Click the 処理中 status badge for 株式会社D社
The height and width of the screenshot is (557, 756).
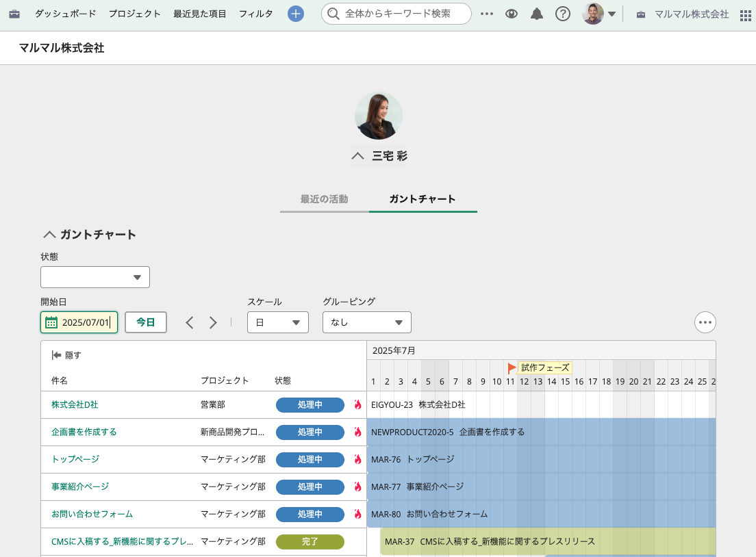(310, 404)
